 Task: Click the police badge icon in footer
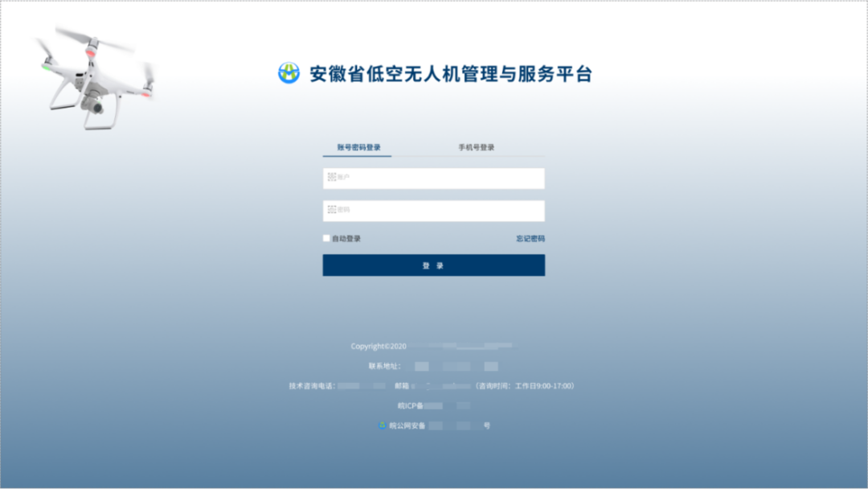(x=383, y=425)
